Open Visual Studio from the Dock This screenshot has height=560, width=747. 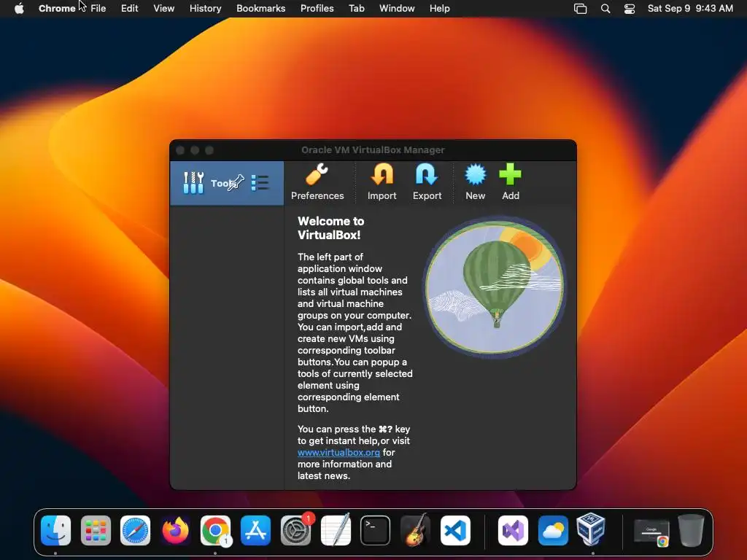[x=513, y=530]
